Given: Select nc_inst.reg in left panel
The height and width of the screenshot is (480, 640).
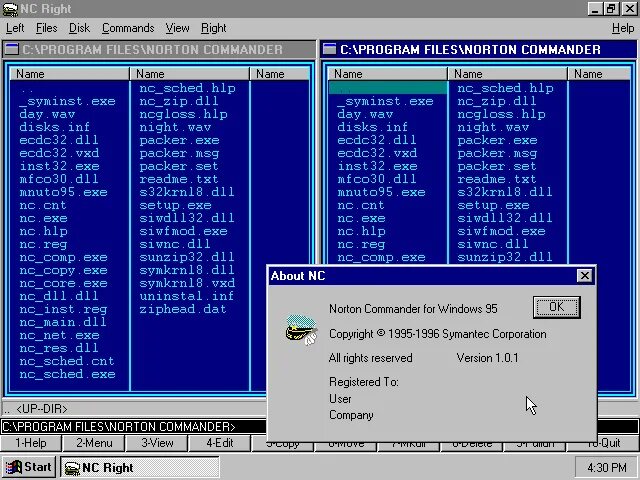Looking at the screenshot, I should coord(63,309).
